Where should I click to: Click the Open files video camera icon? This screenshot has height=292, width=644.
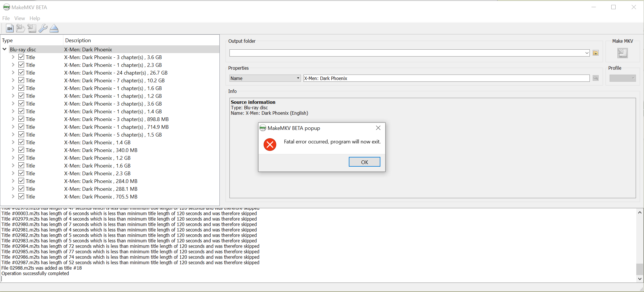pyautogui.click(x=9, y=28)
